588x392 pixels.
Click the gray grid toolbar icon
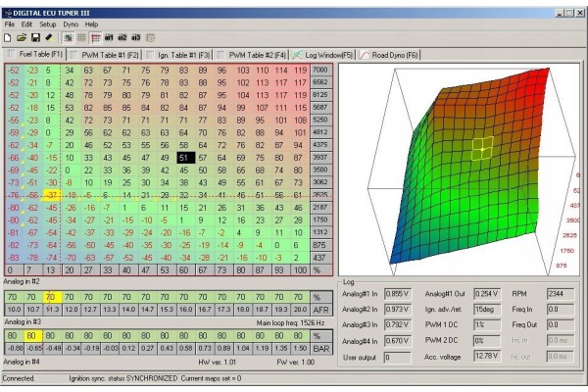(81, 37)
